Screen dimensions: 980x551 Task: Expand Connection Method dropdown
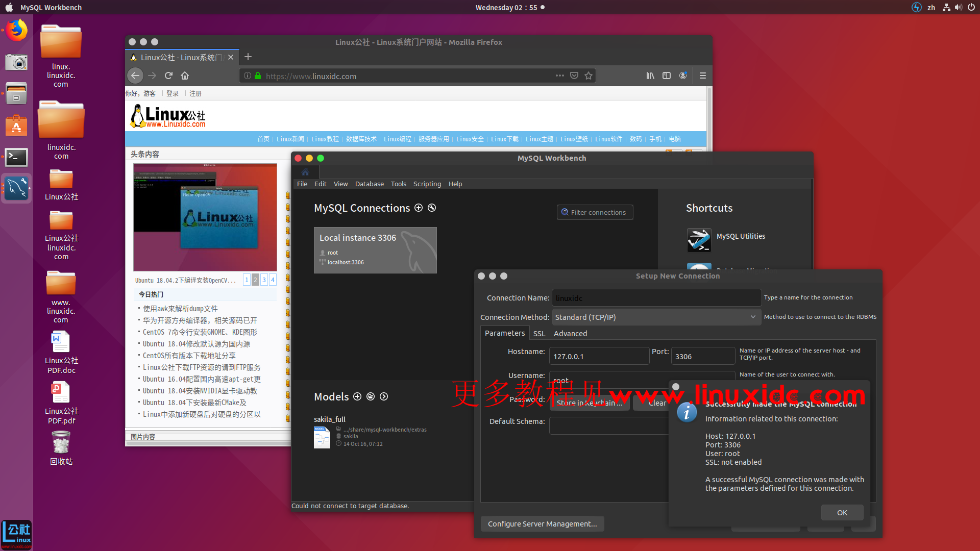click(656, 317)
